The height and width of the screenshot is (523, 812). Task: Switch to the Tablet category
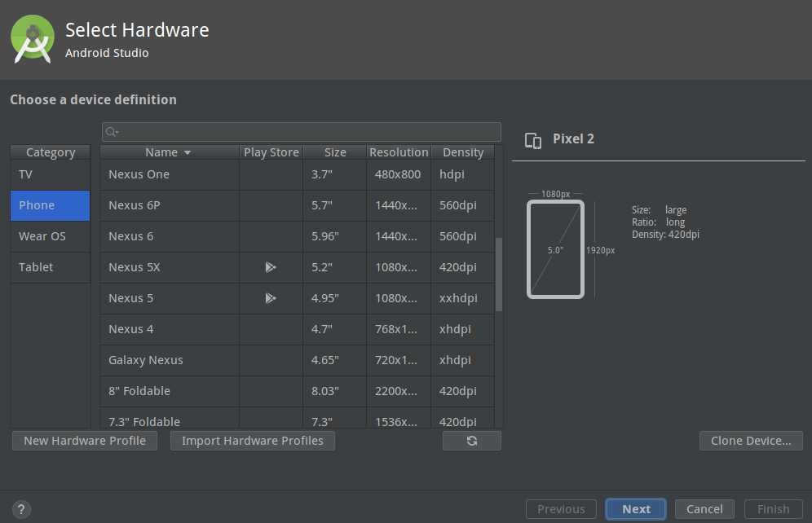(51, 267)
